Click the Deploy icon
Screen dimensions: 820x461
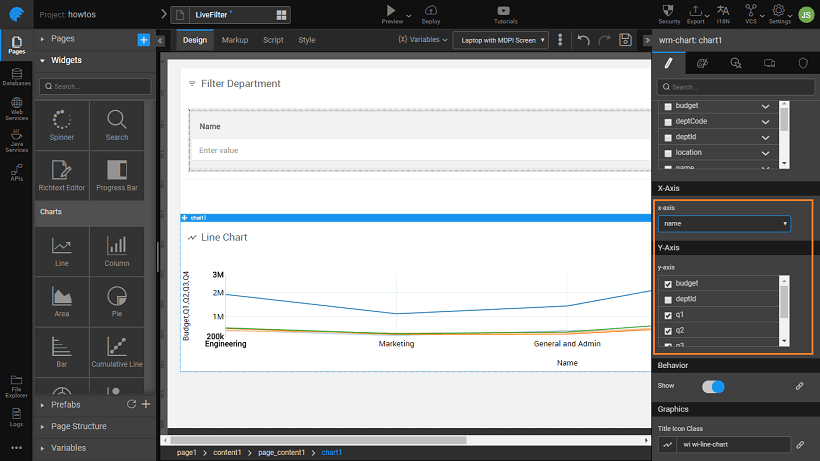pyautogui.click(x=431, y=13)
